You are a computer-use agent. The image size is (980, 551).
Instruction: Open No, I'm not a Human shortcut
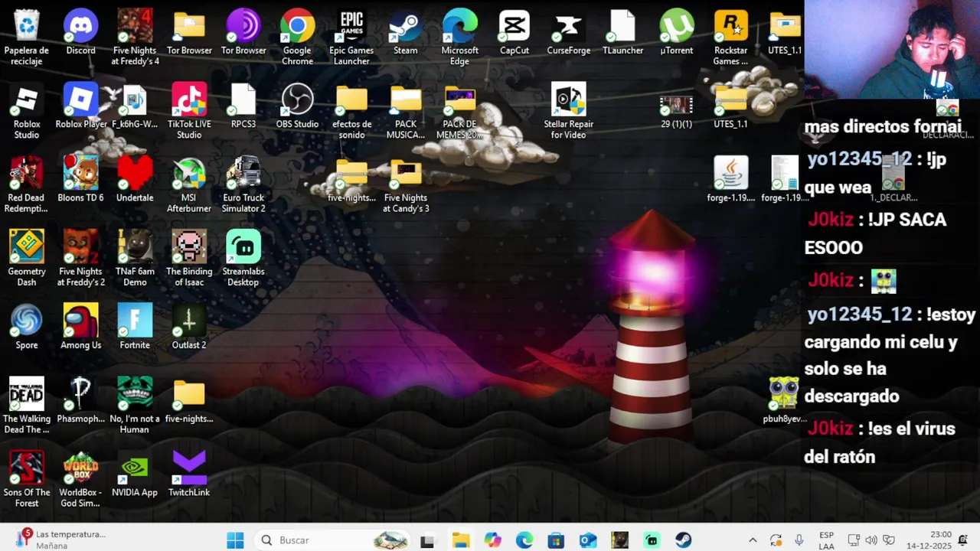tap(135, 406)
